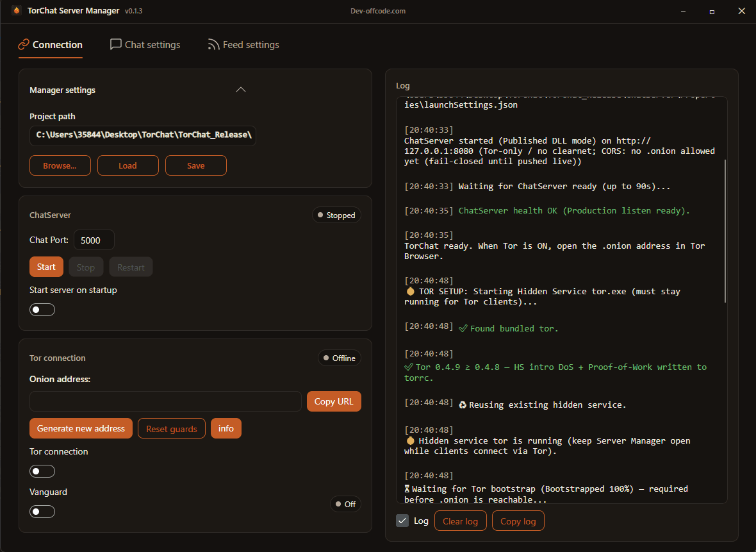This screenshot has height=552, width=756.
Task: Click the ChatServer Stopped status badge
Action: pyautogui.click(x=336, y=215)
